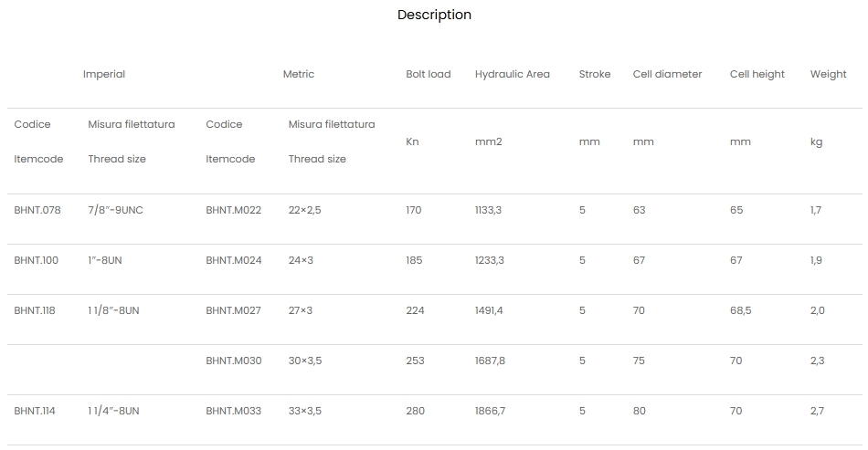The width and height of the screenshot is (868, 450).
Task: Click the Metric column header
Action: coord(298,74)
